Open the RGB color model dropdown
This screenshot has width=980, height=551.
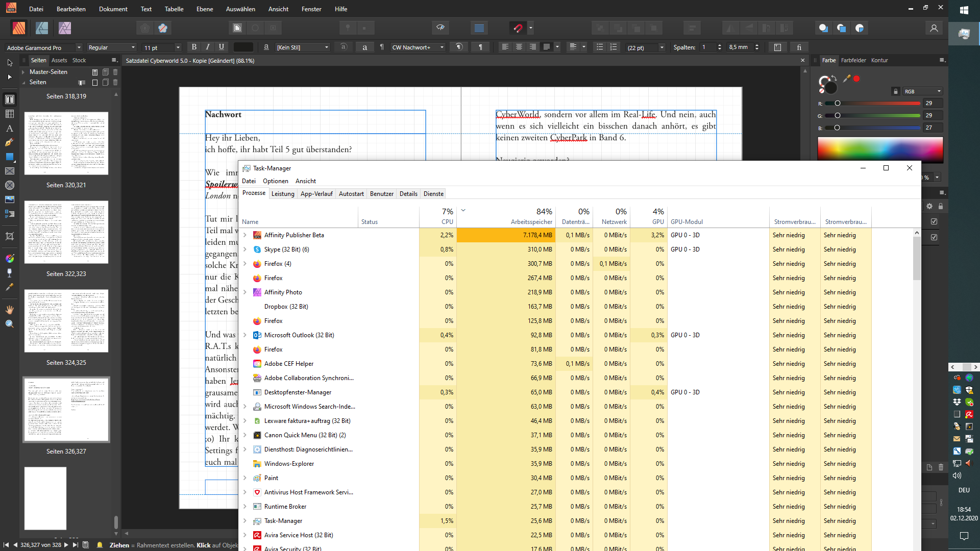click(922, 91)
